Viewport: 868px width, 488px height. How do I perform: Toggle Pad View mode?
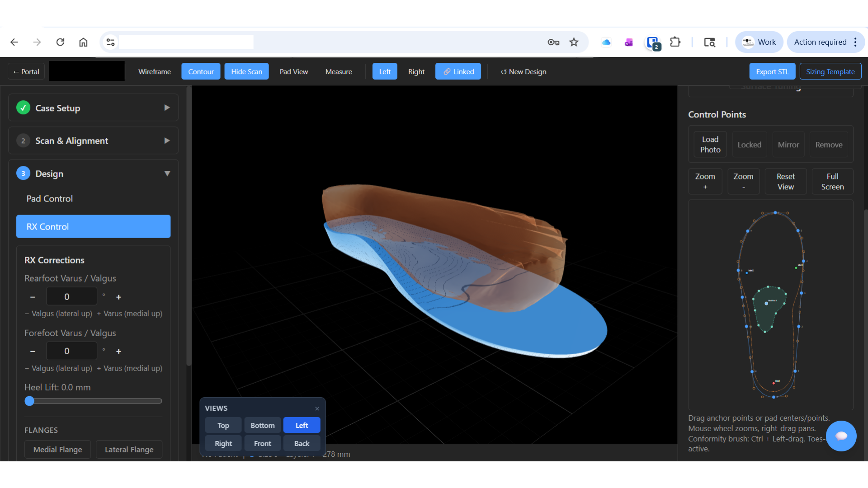click(293, 71)
